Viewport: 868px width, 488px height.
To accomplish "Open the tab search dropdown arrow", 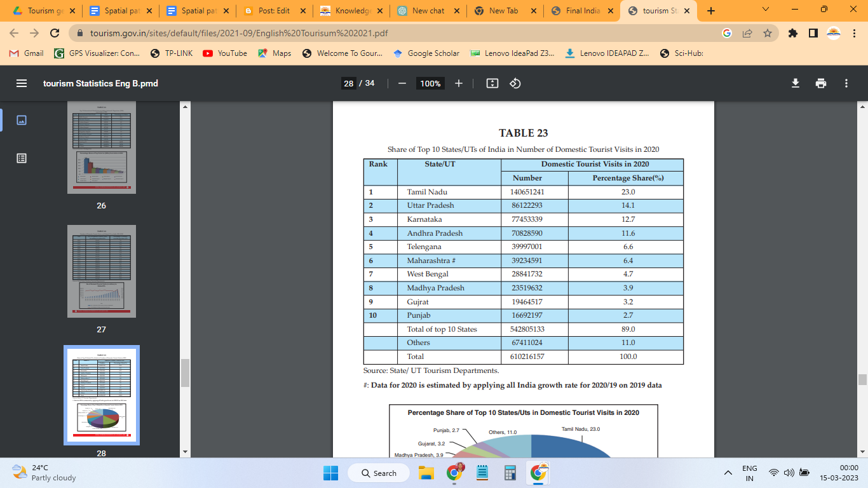I will tap(766, 10).
